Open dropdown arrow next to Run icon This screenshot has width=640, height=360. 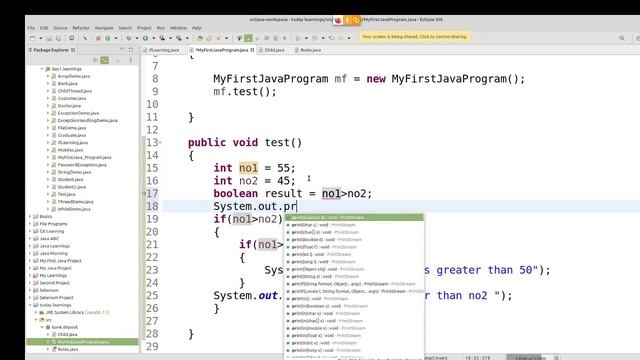[x=153, y=38]
